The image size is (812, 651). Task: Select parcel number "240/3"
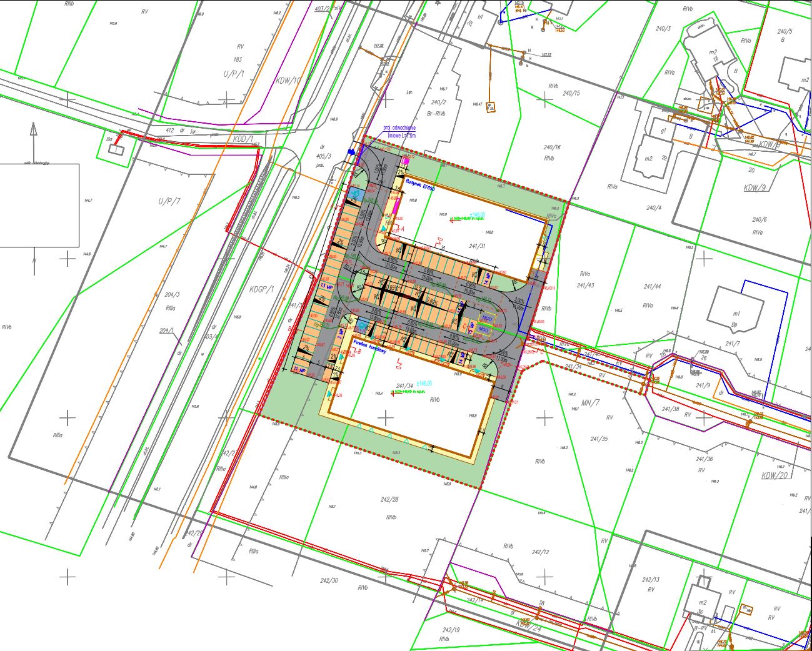click(x=663, y=29)
